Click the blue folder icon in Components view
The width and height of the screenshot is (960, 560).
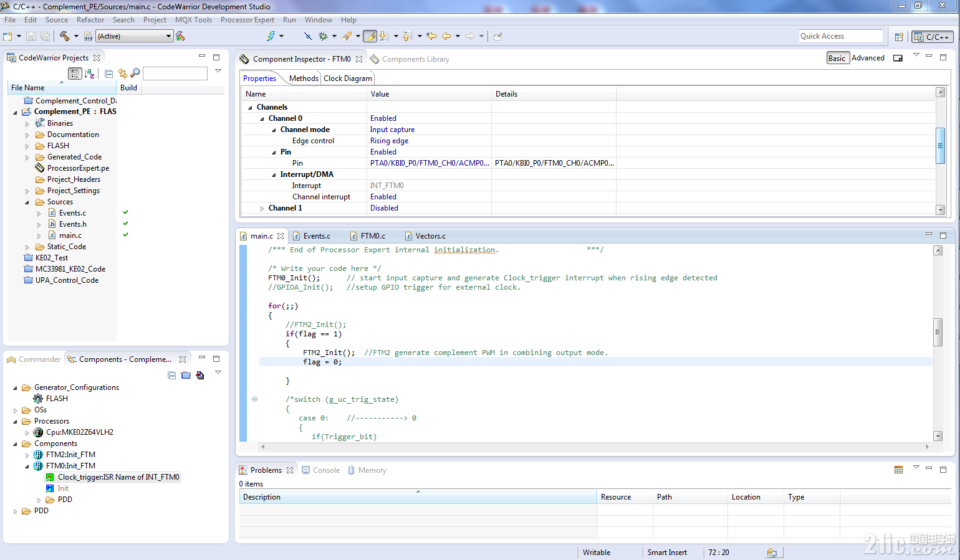pyautogui.click(x=186, y=375)
